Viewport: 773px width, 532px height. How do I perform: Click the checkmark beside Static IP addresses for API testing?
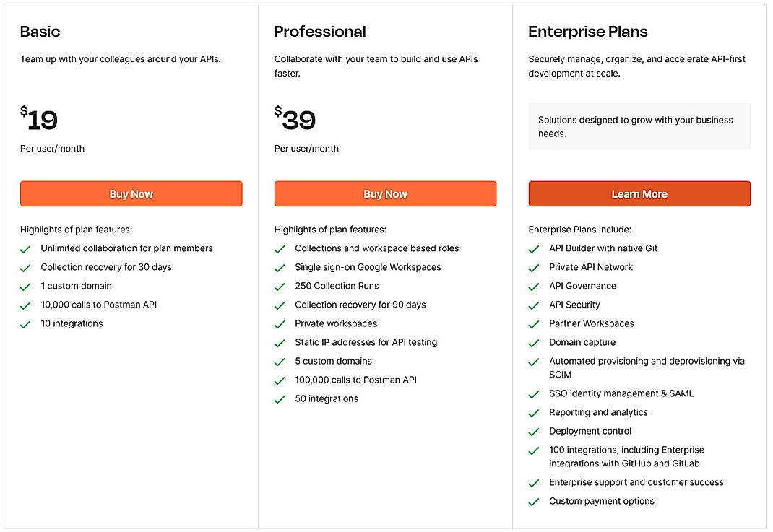[280, 342]
